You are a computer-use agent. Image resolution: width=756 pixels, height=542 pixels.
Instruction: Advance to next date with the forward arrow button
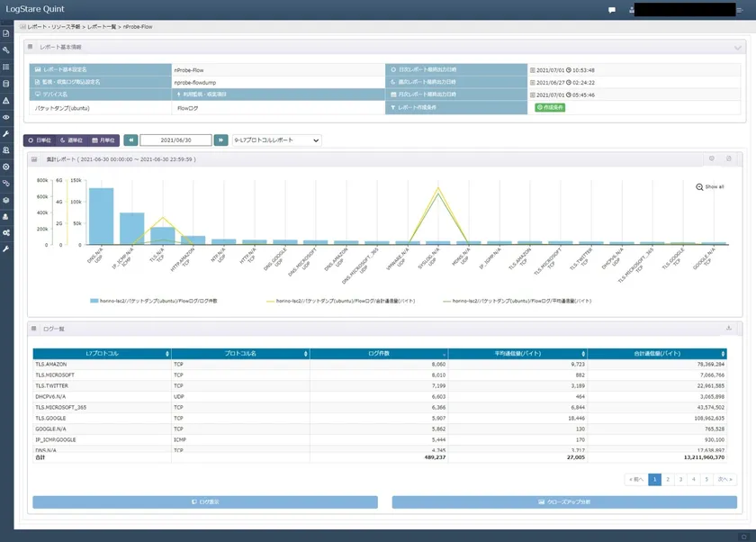(220, 140)
